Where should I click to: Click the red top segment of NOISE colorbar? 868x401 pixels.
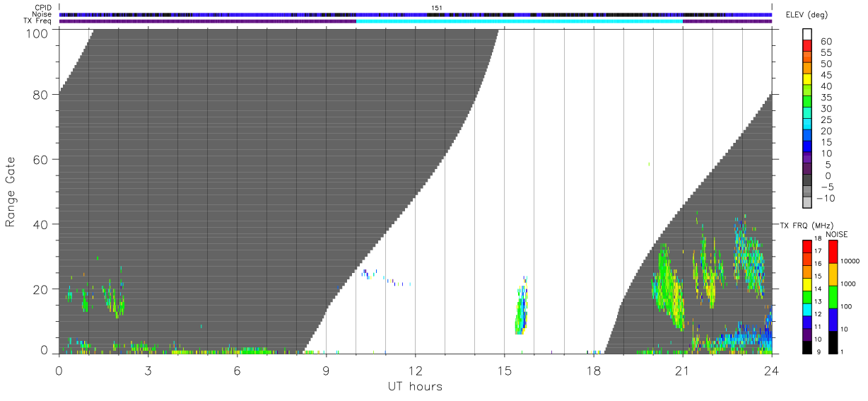point(833,252)
